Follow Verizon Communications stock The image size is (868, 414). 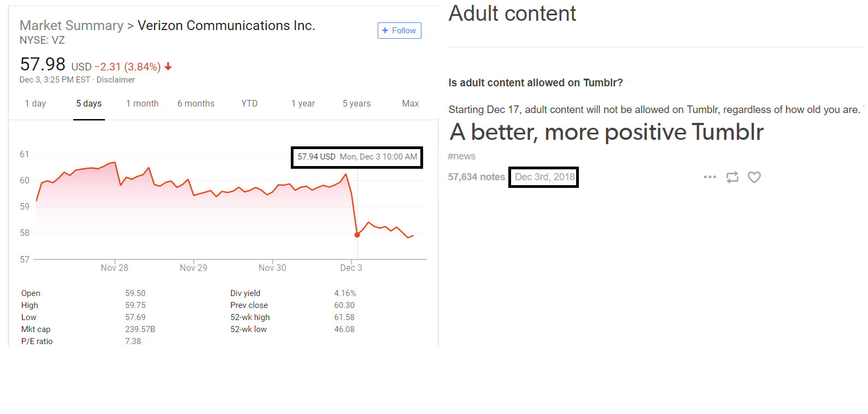(399, 31)
